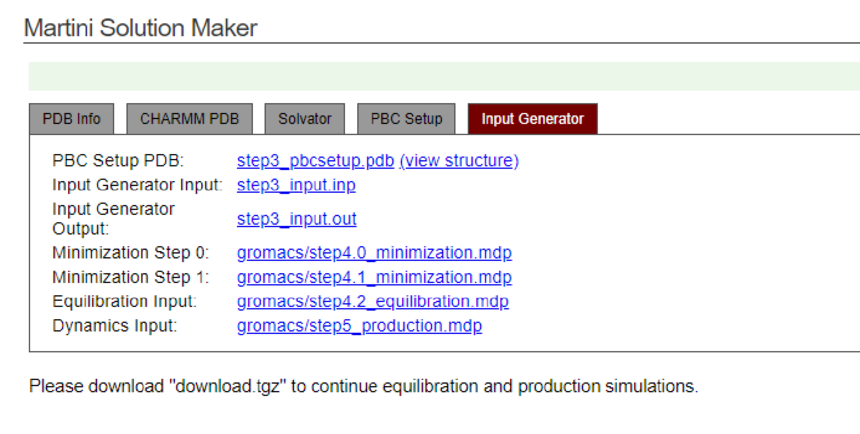Click the gromacs/step4.2_equilibration.mdp link
The height and width of the screenshot is (434, 860).
click(x=372, y=302)
